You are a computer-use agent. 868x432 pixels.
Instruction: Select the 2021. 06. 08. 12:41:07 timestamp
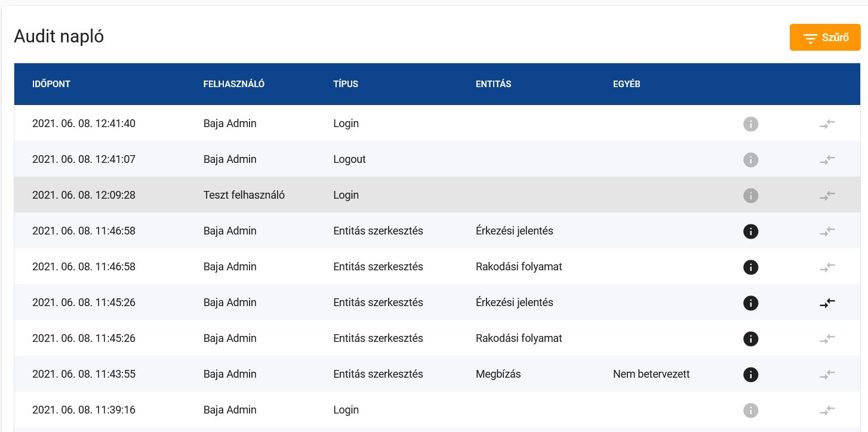tap(84, 159)
